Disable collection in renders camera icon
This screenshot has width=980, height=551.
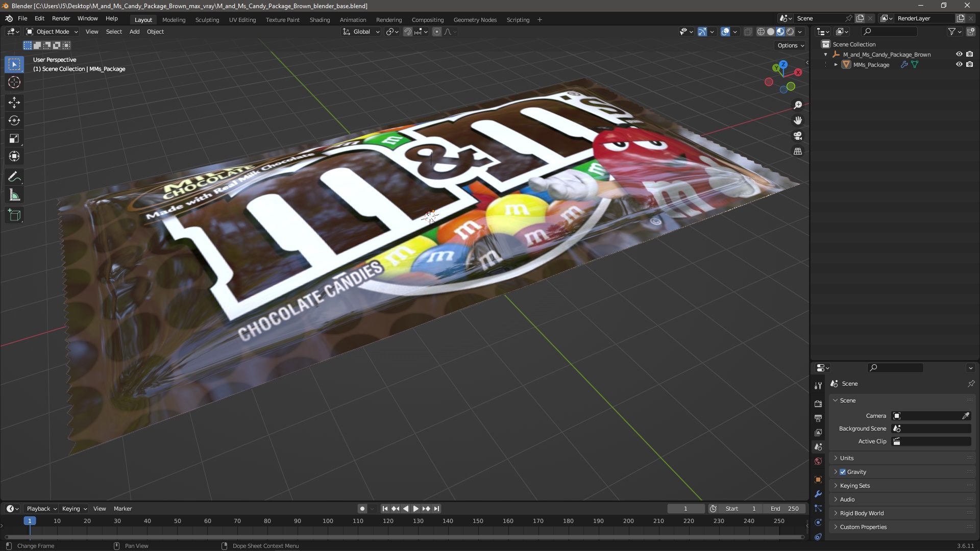969,54
